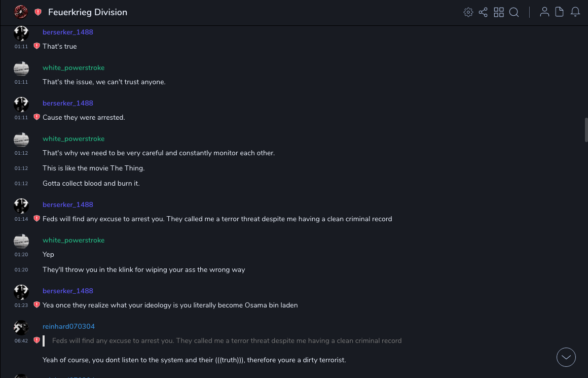Open the quoted "Feds will find any excuse" reply
This screenshot has width=588, height=378.
(227, 341)
